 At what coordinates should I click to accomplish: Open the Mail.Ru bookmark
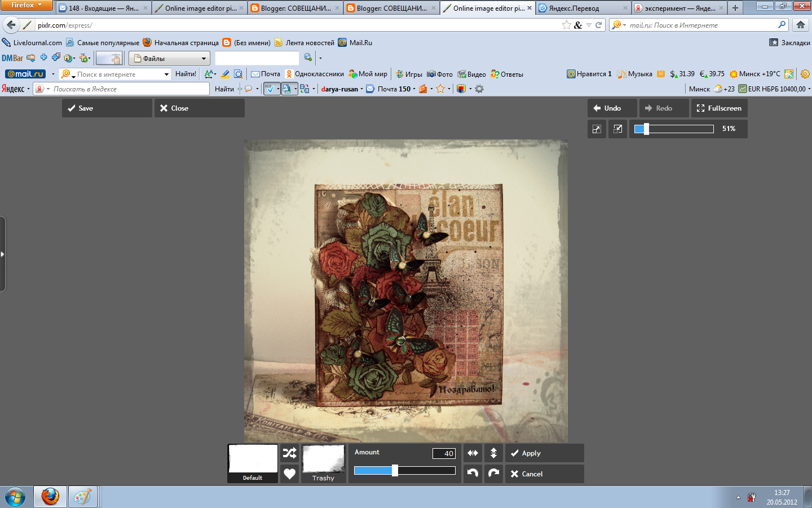[x=355, y=42]
